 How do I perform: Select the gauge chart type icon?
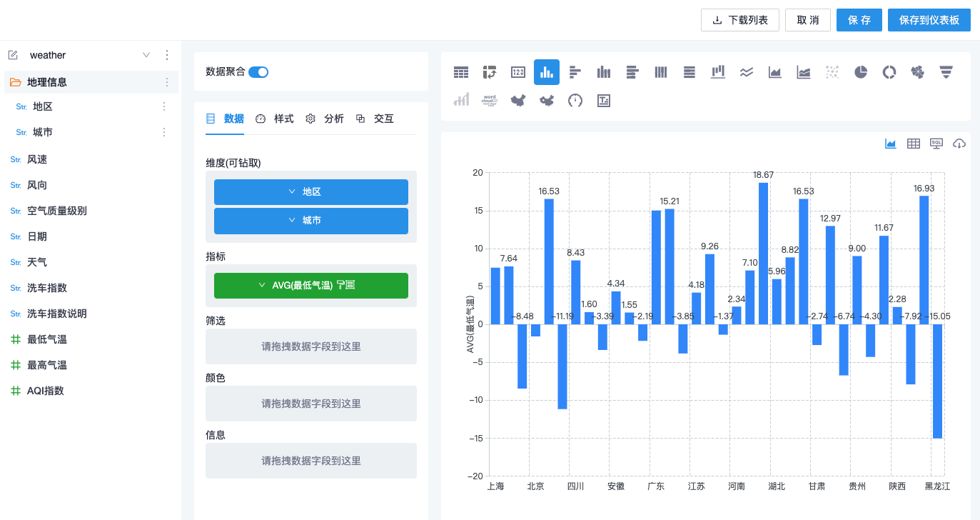point(575,101)
